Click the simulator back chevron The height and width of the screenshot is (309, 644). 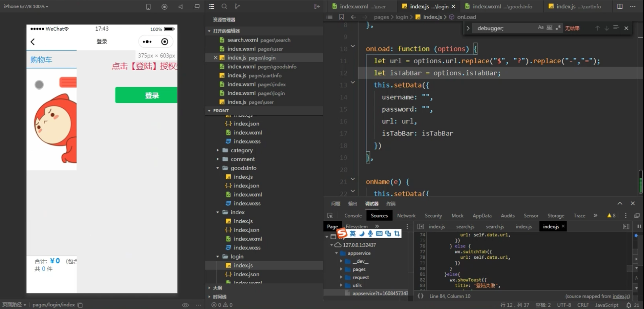point(33,41)
